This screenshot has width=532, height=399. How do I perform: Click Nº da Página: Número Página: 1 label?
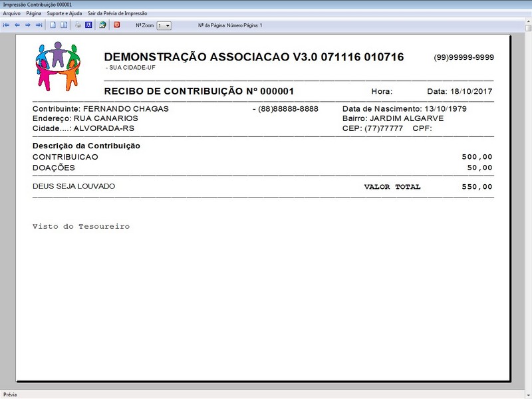point(230,25)
